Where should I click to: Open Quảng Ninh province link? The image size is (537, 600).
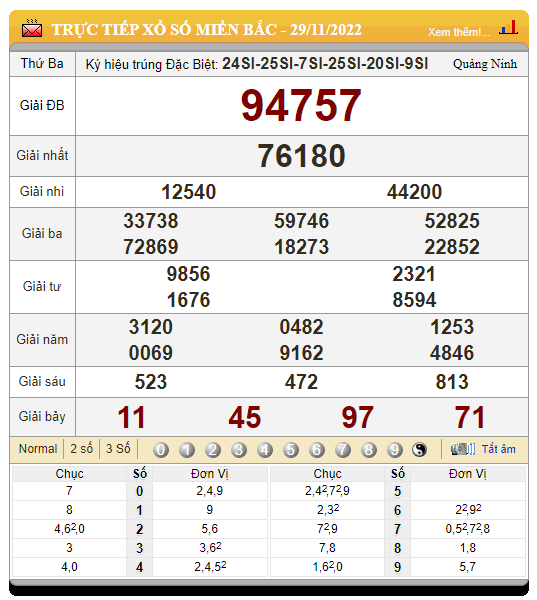[x=485, y=64]
